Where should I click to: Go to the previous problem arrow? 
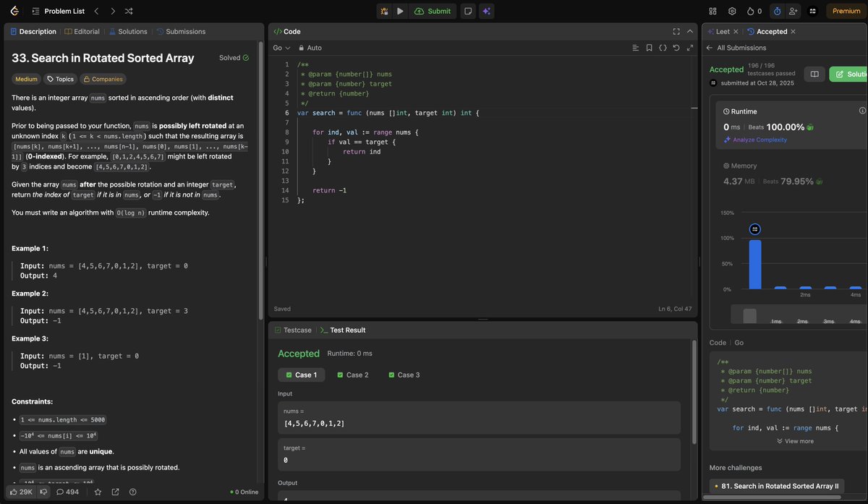[96, 11]
